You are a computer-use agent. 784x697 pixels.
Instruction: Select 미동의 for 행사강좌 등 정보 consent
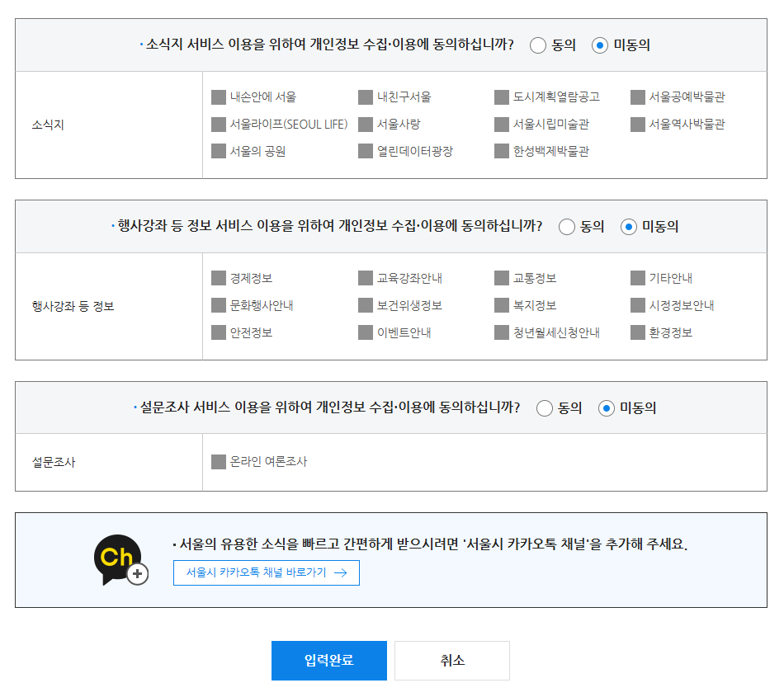(629, 227)
